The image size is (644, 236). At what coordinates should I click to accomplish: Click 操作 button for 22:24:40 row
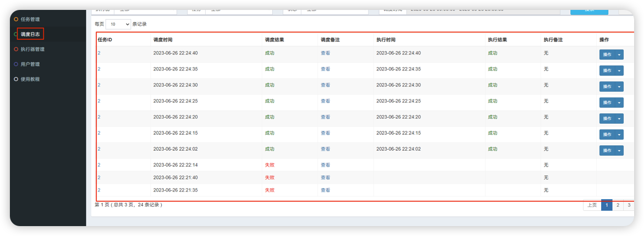coord(607,54)
